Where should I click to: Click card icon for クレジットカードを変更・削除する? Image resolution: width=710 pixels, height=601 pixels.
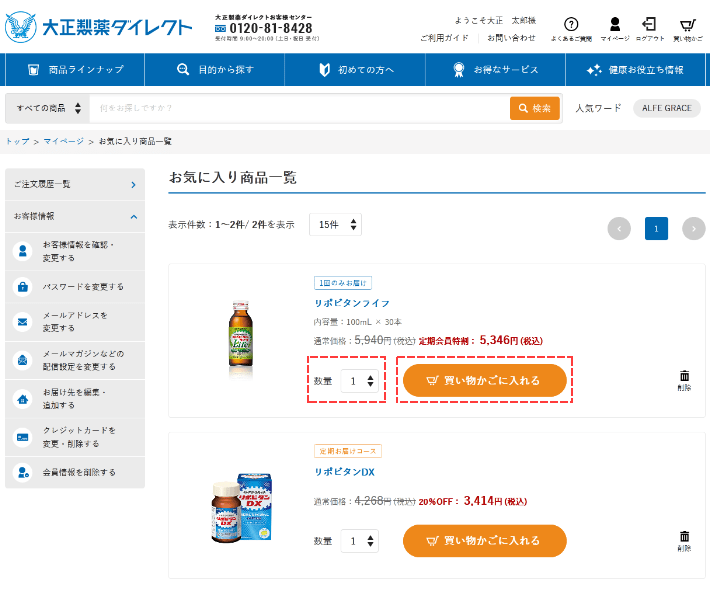[22, 437]
